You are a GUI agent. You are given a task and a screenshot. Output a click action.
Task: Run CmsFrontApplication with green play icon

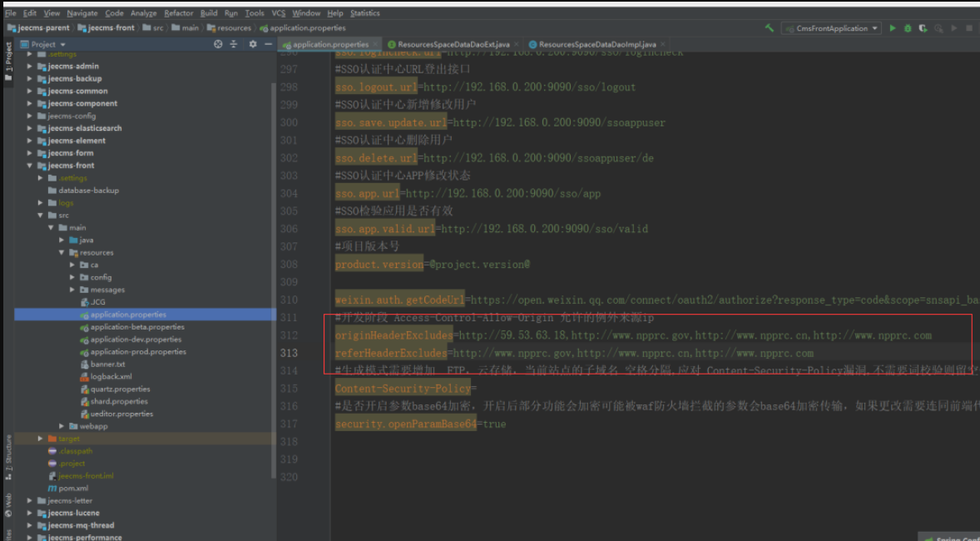point(893,28)
